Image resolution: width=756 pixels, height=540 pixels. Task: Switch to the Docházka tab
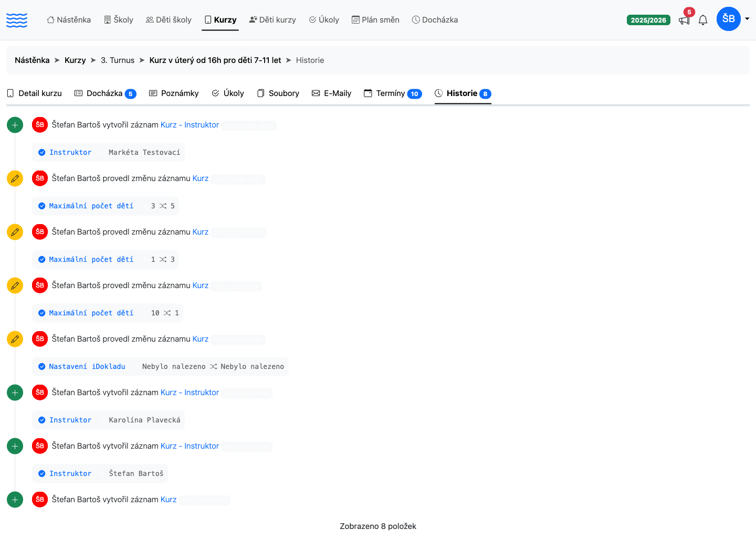pos(105,93)
